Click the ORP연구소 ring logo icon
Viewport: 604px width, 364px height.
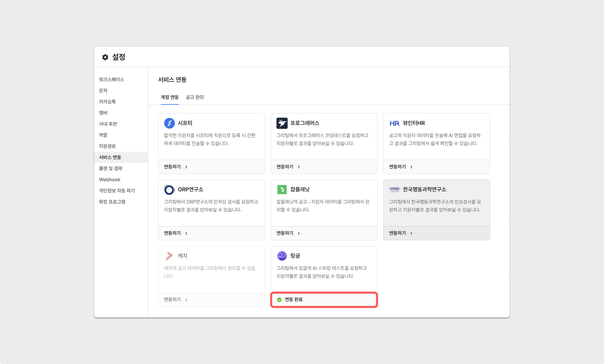click(169, 190)
